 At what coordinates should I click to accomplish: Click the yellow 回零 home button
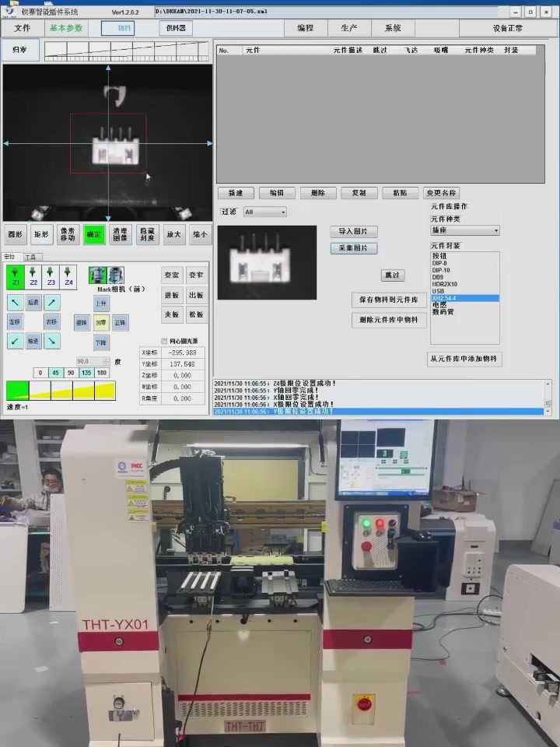tap(101, 322)
